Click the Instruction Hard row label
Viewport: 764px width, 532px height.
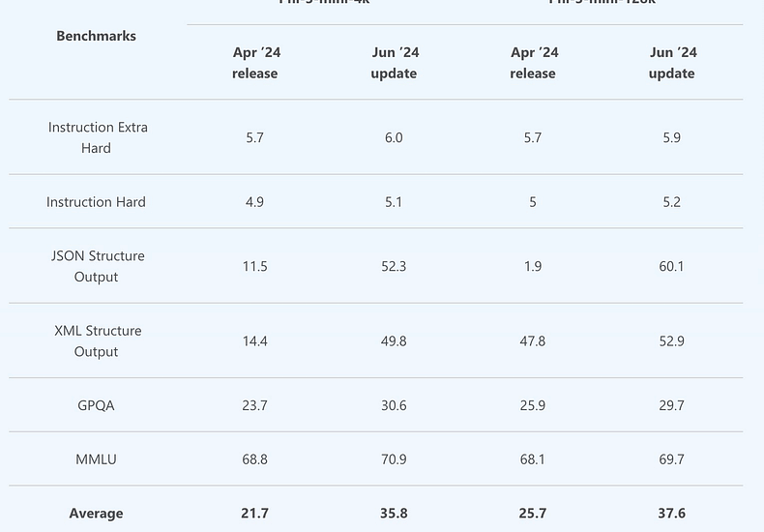click(x=96, y=202)
